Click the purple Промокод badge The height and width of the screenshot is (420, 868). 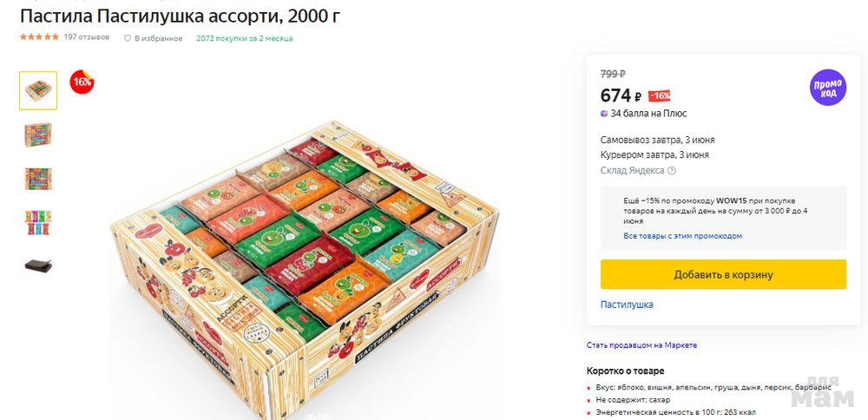point(827,88)
